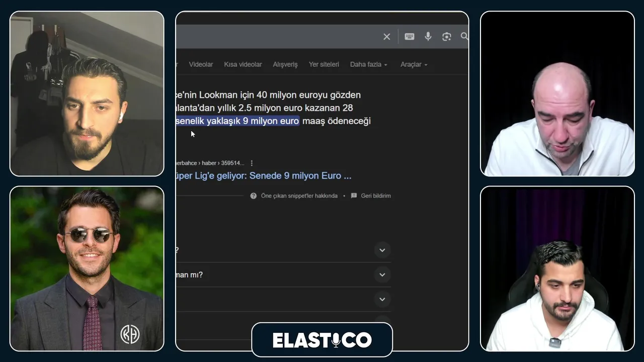
Task: Open result 'Senede 9 milyon Euro ...' link
Action: 264,176
